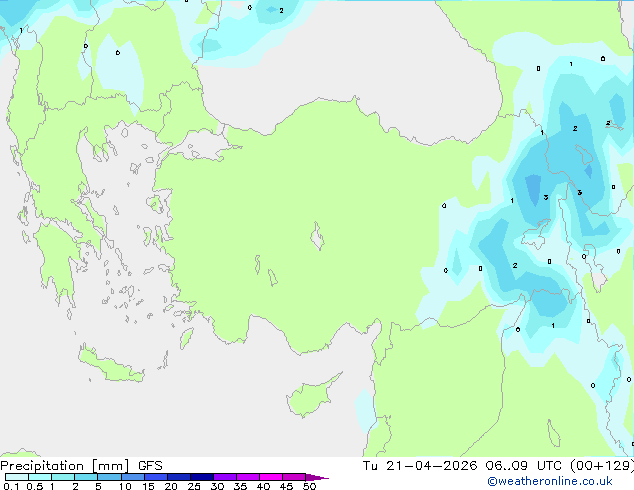Select the 0.5–1 mm legend color swatch
This screenshot has height=490, width=634.
(40, 477)
